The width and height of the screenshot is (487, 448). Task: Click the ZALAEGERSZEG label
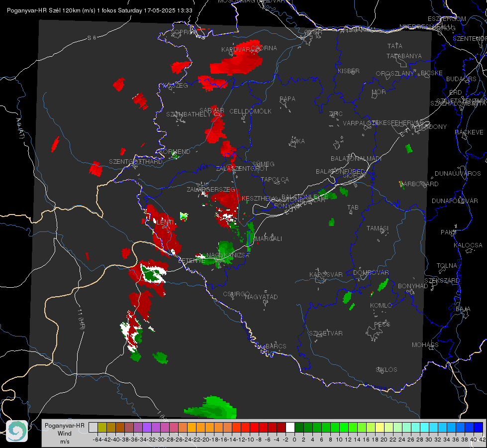tap(211, 189)
